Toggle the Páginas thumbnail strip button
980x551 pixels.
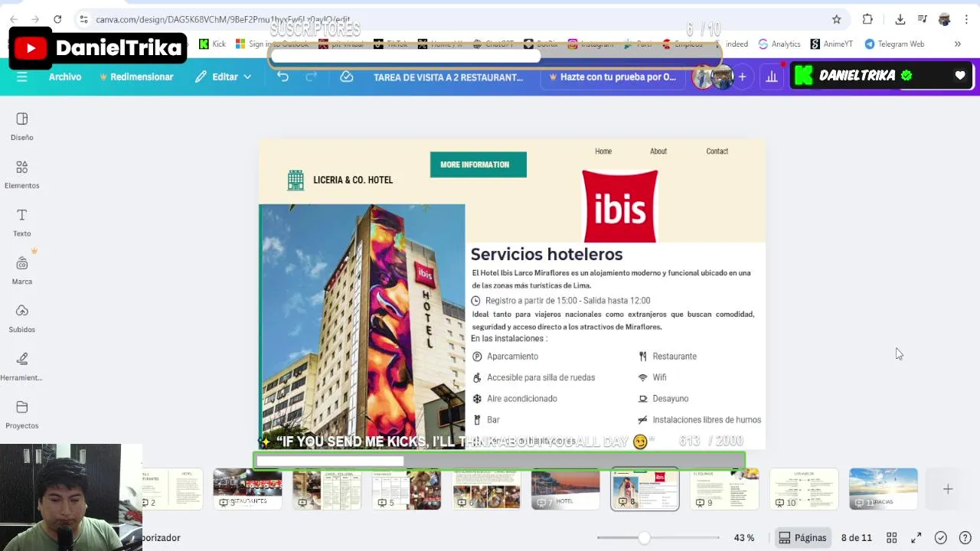coord(802,538)
